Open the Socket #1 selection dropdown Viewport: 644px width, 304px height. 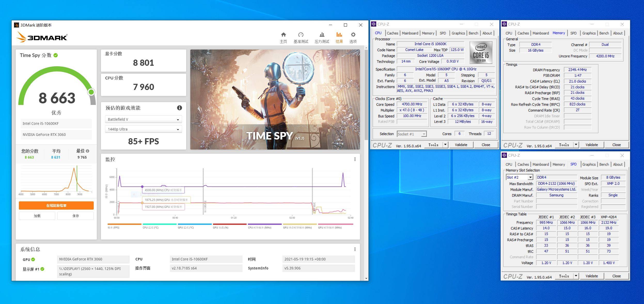point(412,134)
